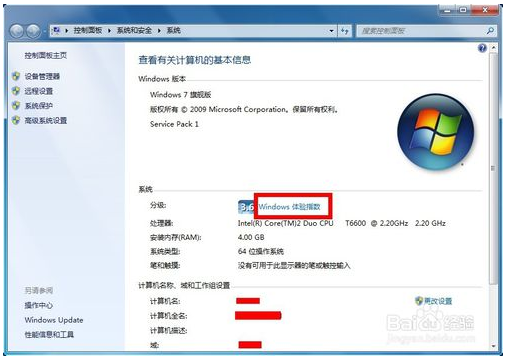Viewport: 508px width, 361px height.
Task: Open Help via blue question mark icon
Action: (482, 48)
